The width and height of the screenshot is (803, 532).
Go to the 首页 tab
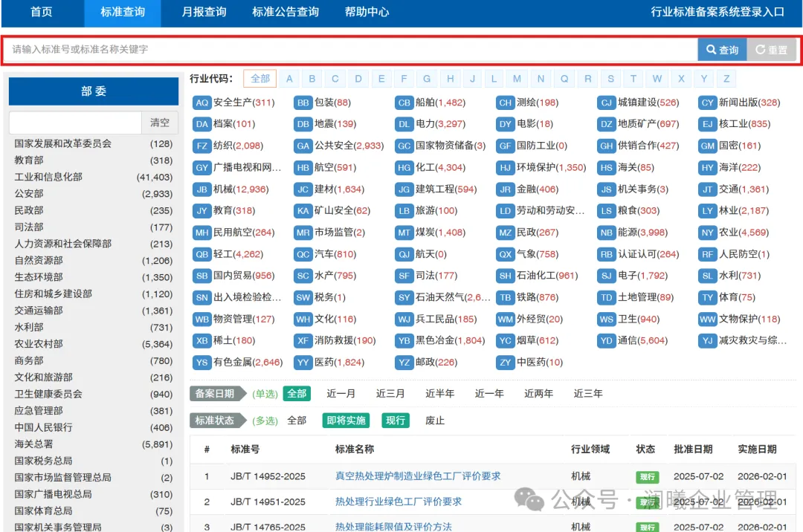coord(42,12)
